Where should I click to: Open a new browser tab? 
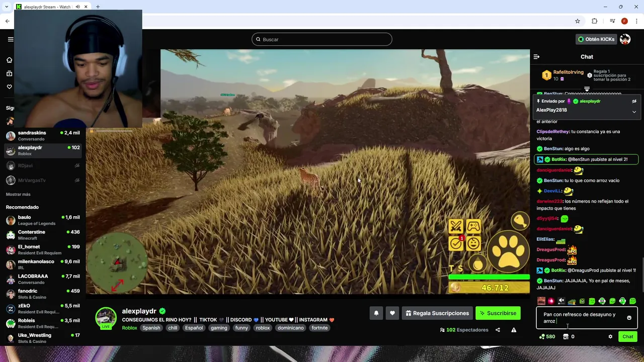coord(98,7)
